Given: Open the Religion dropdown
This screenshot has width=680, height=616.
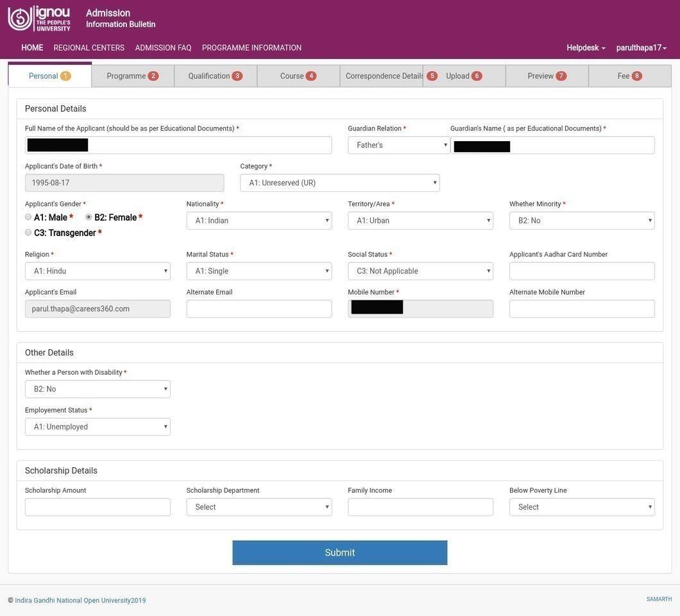Looking at the screenshot, I should point(98,271).
